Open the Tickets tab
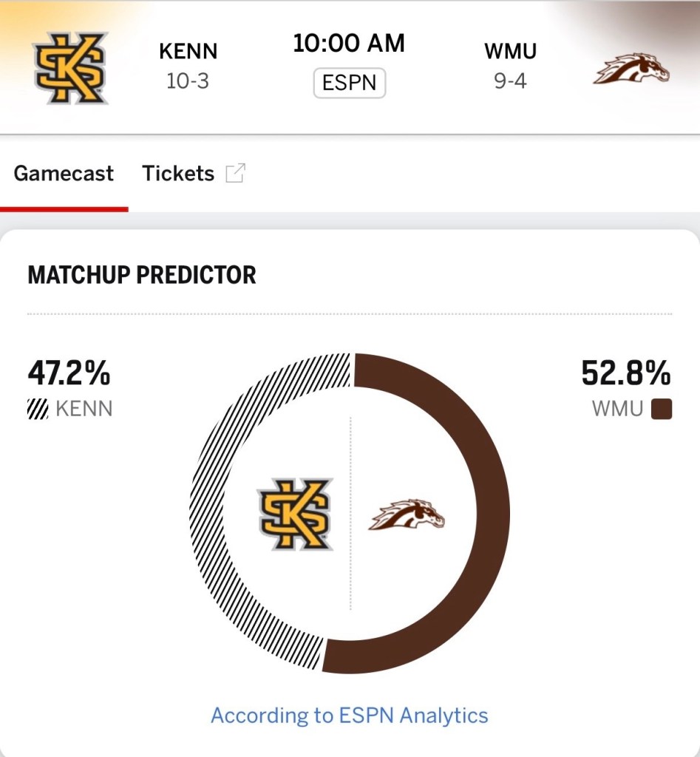The width and height of the screenshot is (700, 757). click(178, 174)
